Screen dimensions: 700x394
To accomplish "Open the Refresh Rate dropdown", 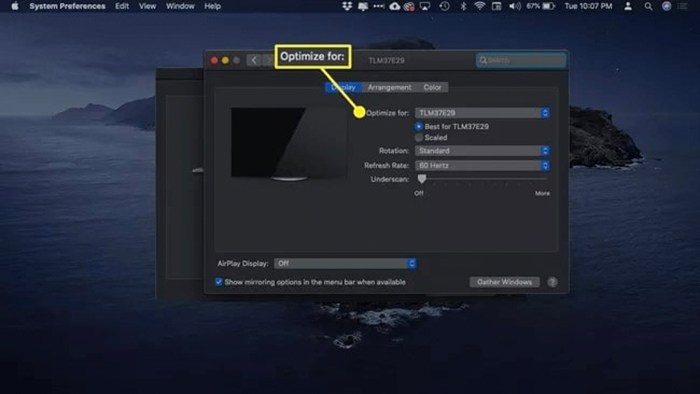I will tap(482, 166).
